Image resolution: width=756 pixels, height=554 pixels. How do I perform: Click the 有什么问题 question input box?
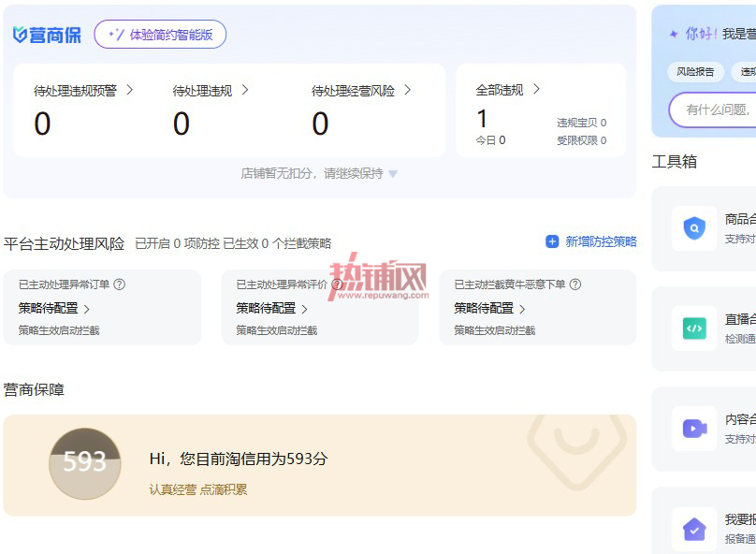(713, 109)
